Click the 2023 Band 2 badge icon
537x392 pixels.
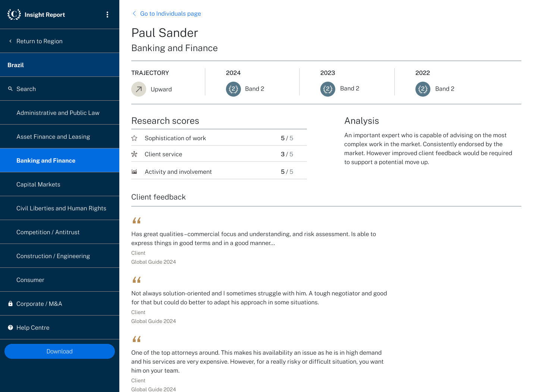(328, 89)
